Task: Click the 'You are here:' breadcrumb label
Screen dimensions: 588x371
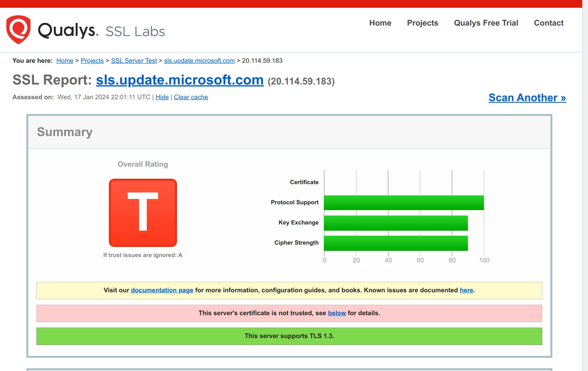Action: pyautogui.click(x=33, y=61)
